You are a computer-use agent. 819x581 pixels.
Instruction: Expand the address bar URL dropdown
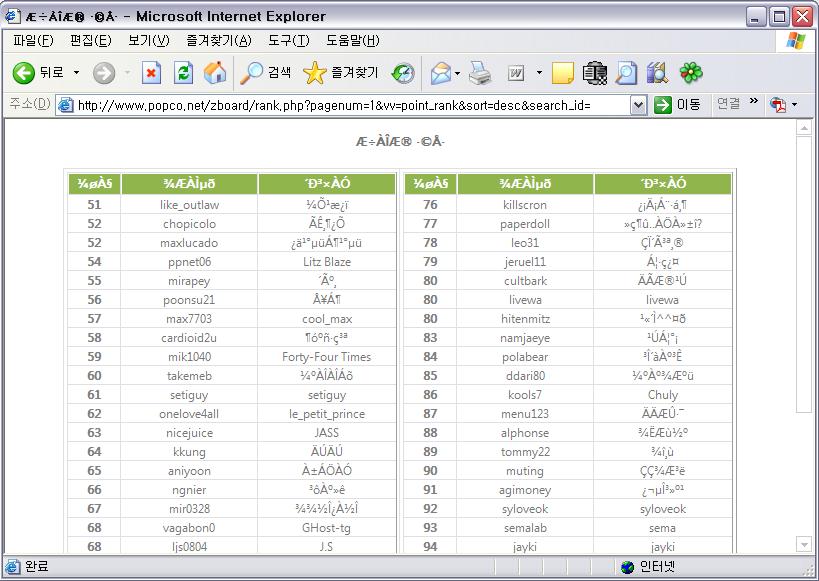[x=639, y=105]
